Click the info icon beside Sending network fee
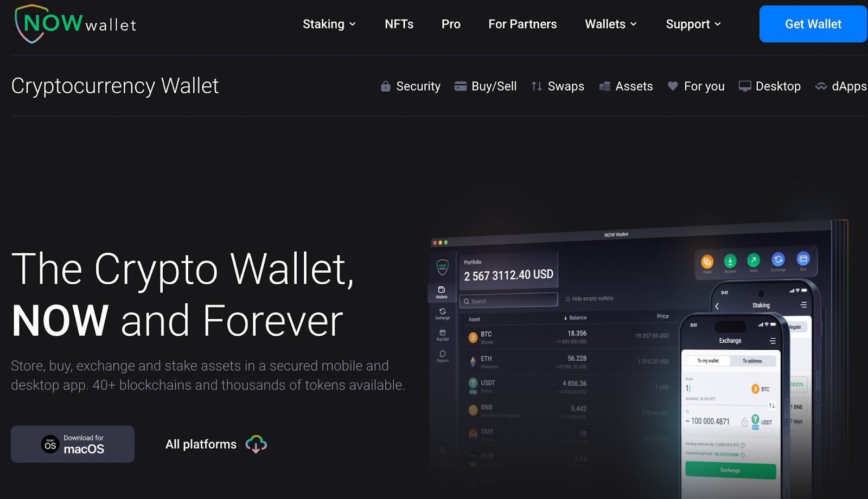Screen dimensions: 868x499 743,445
